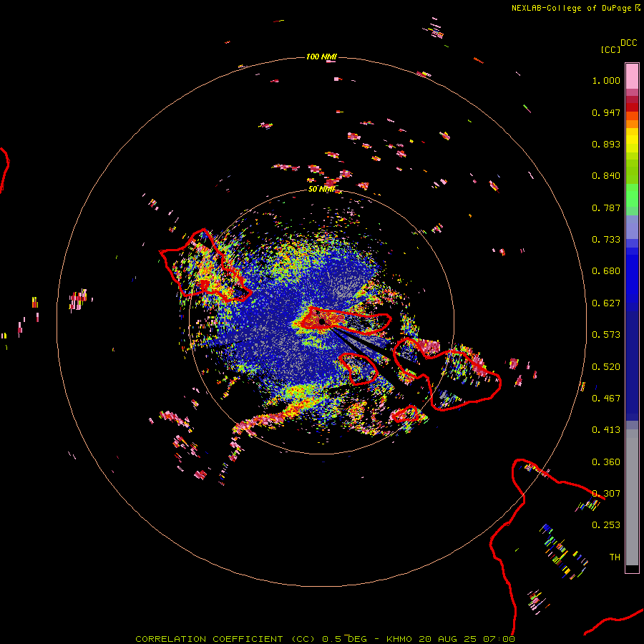
Task: Click the DCC label above the color scale
Action: tap(628, 43)
